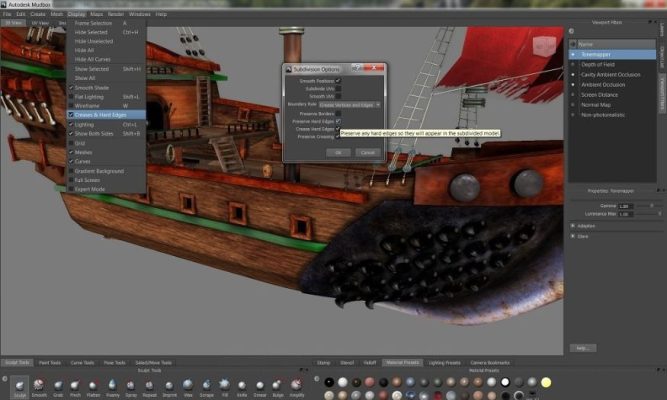The height and width of the screenshot is (400, 667).
Task: Select the Sculpt brush icon
Action: [21, 383]
